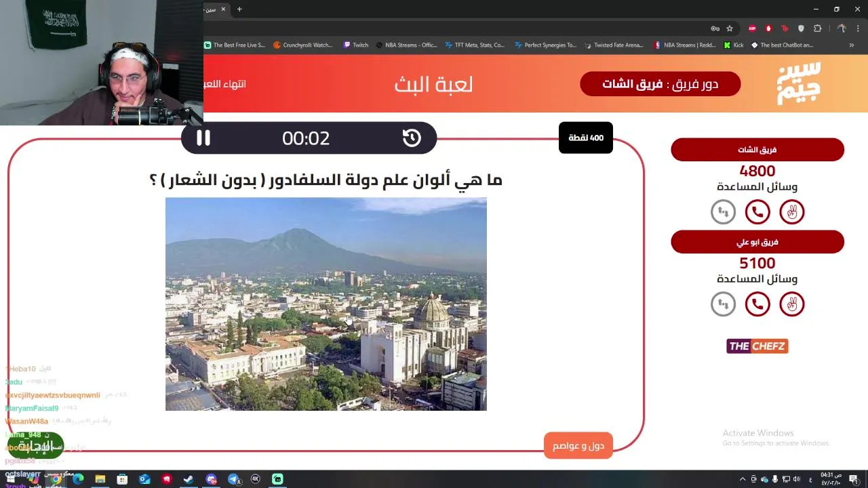Click the green الإجابة answer button
This screenshot has height=488, width=868.
[35, 446]
